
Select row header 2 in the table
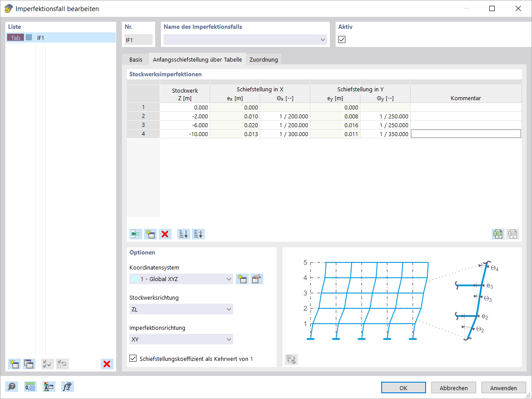(143, 116)
